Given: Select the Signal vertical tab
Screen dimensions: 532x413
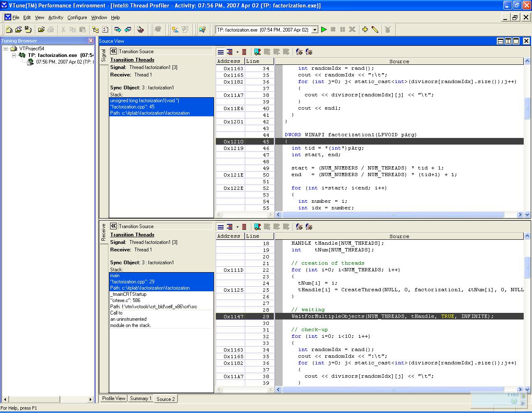Looking at the screenshot, I should [103, 55].
